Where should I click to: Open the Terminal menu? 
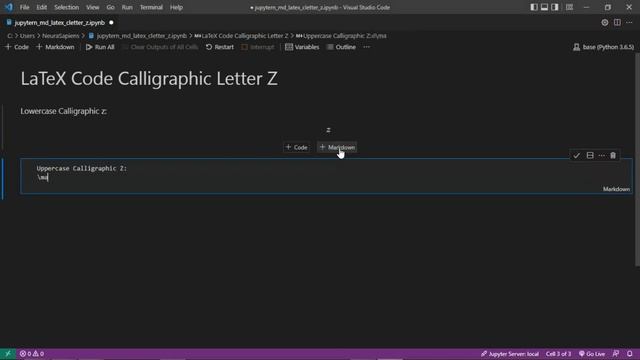pyautogui.click(x=151, y=7)
